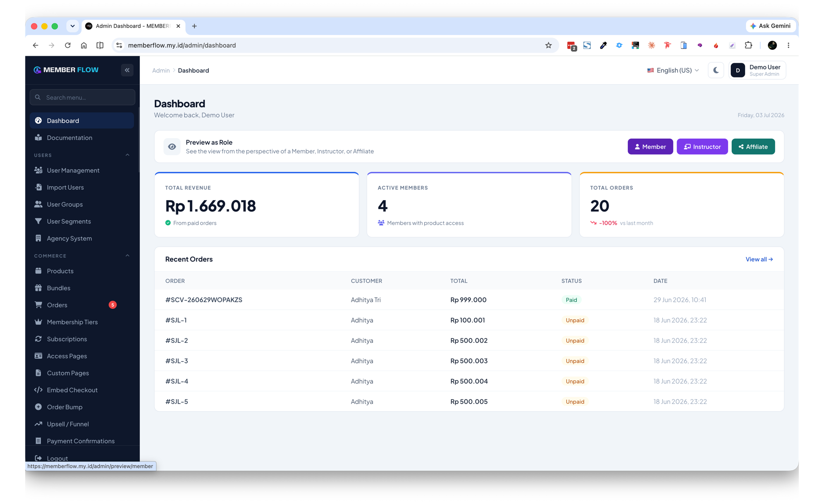Open the English (US) language dropdown
This screenshot has width=824, height=504.
coord(673,70)
